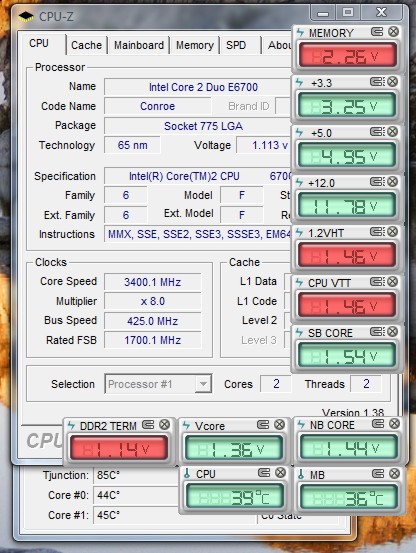Click the +12.0 11.78 V readout
Image resolution: width=416 pixels, height=553 pixels.
click(347, 205)
